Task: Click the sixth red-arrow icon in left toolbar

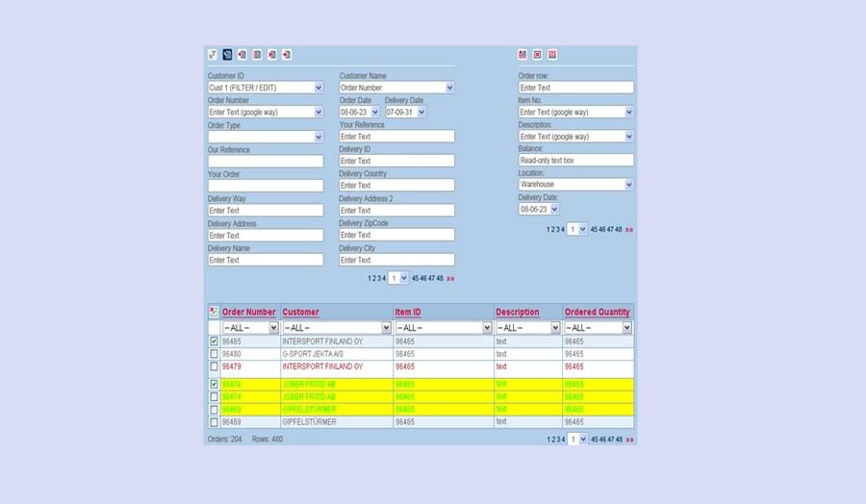Action: pos(286,54)
